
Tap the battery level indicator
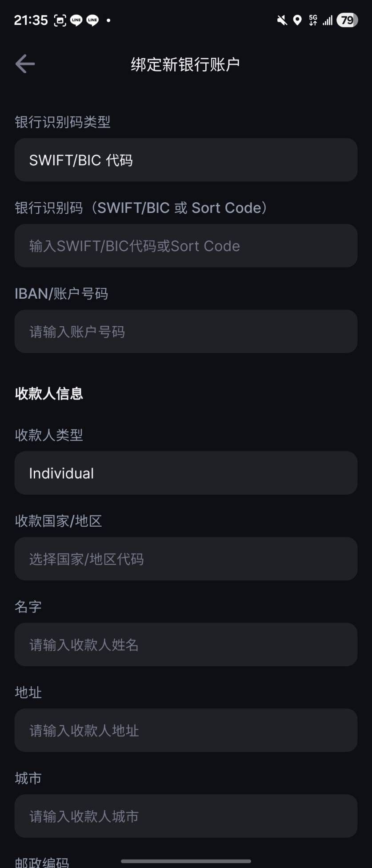347,20
